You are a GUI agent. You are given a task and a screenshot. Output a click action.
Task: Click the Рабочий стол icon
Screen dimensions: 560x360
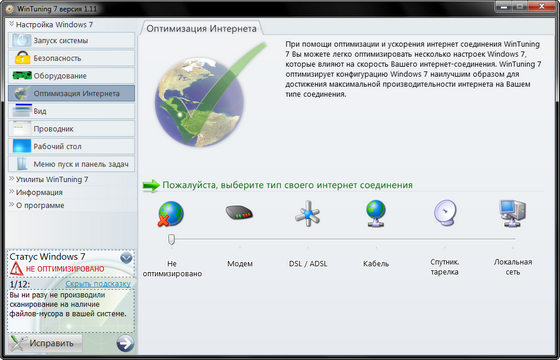point(22,146)
